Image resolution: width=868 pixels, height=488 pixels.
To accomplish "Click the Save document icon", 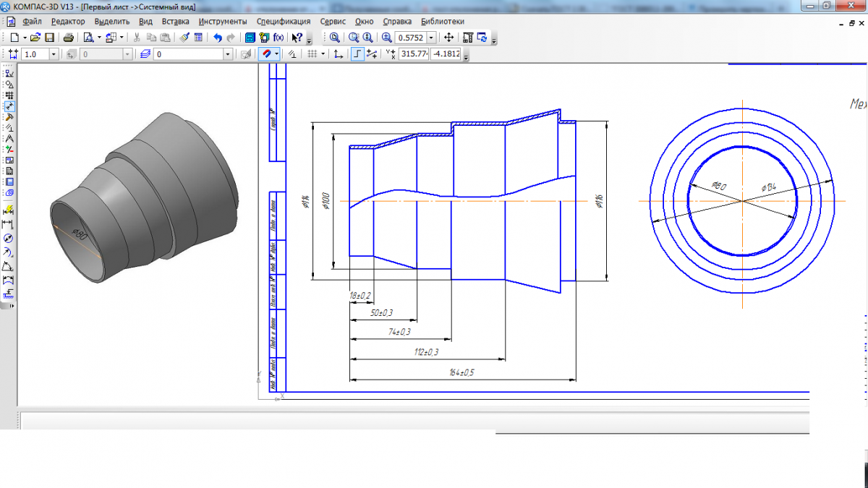I will point(49,38).
